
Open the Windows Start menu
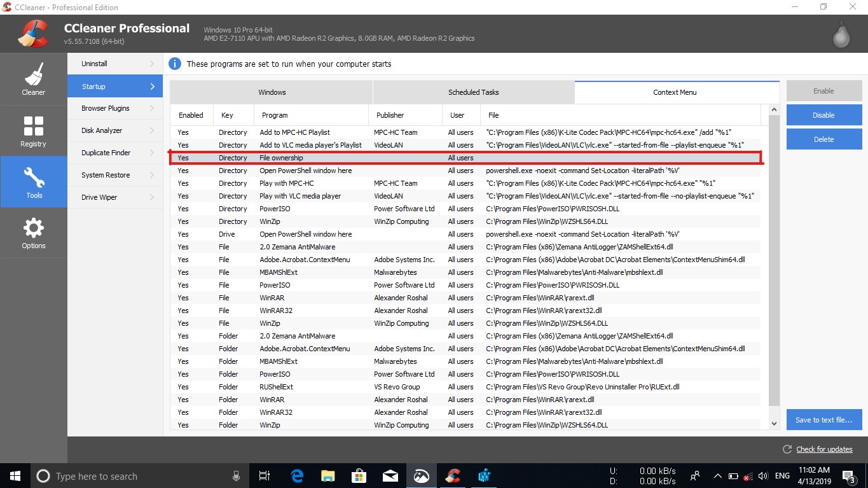[x=15, y=476]
